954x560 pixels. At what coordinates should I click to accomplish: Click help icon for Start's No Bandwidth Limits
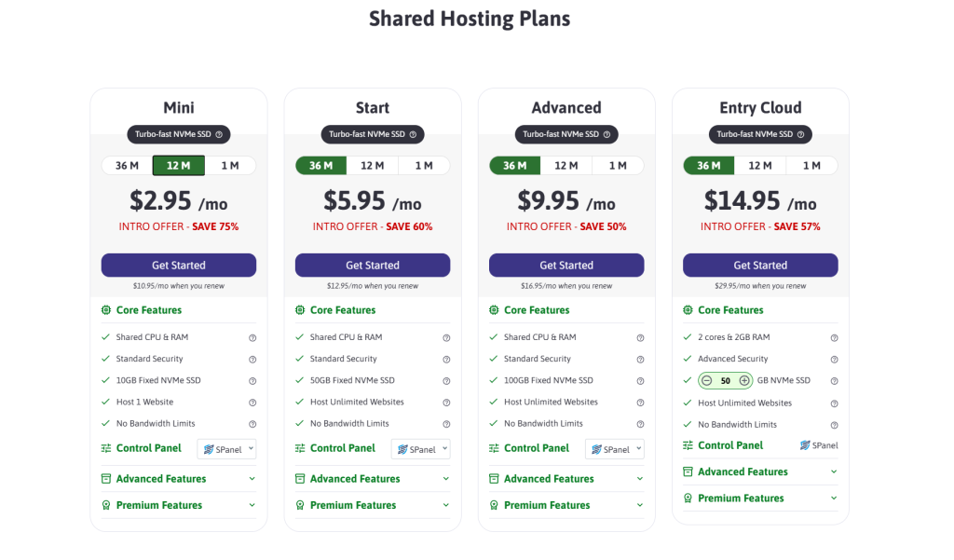click(x=446, y=424)
